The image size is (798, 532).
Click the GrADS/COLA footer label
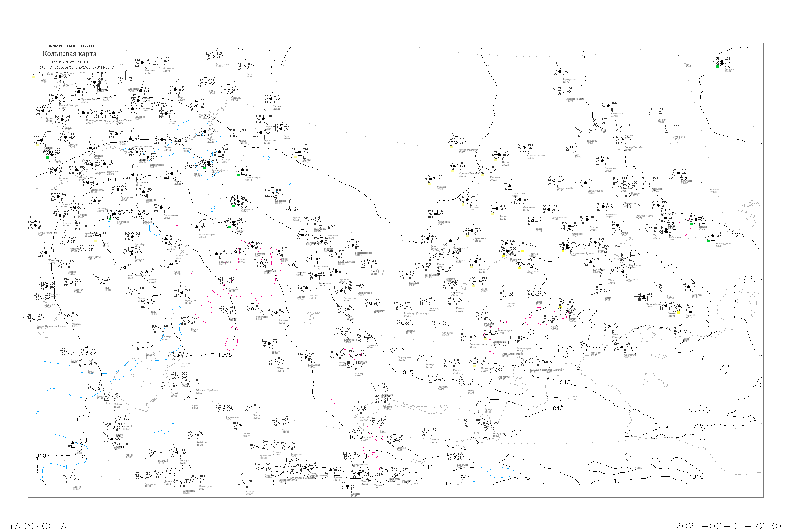[x=35, y=526]
